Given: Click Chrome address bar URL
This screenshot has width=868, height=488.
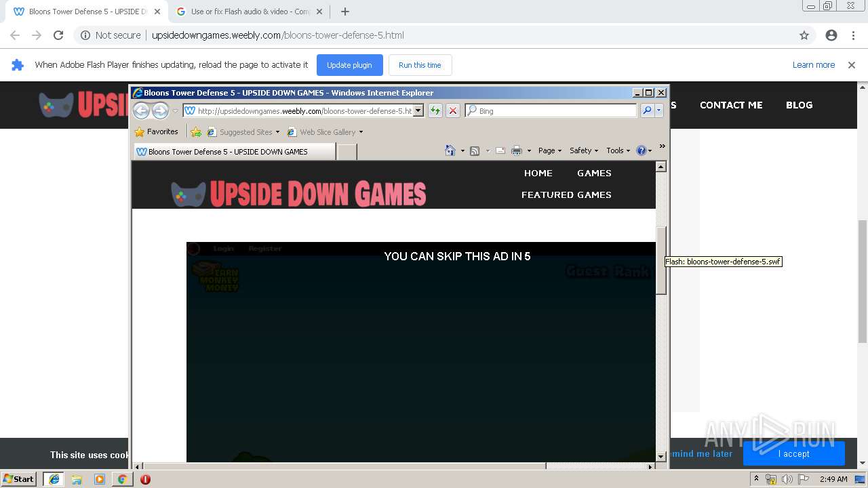Looking at the screenshot, I should 277,35.
